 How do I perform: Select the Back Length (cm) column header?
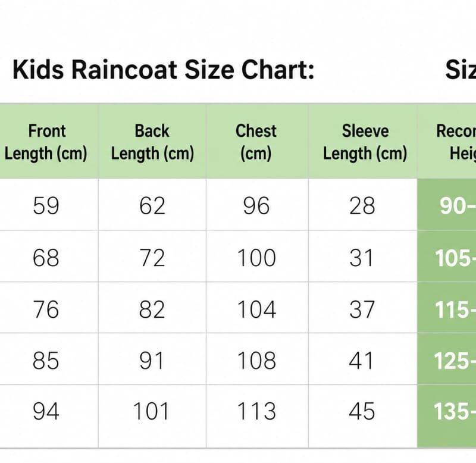(152, 142)
